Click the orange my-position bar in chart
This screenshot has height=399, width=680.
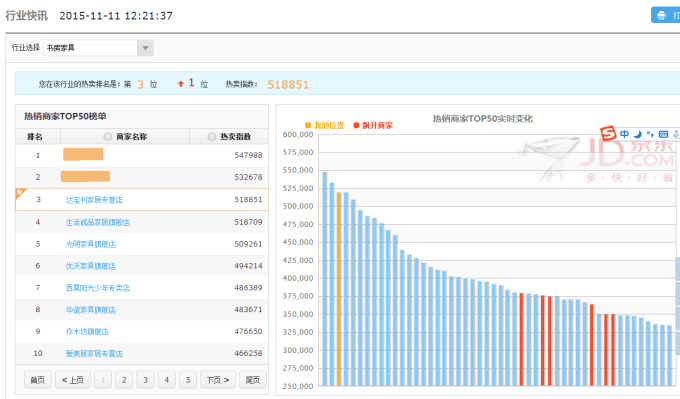pos(339,289)
